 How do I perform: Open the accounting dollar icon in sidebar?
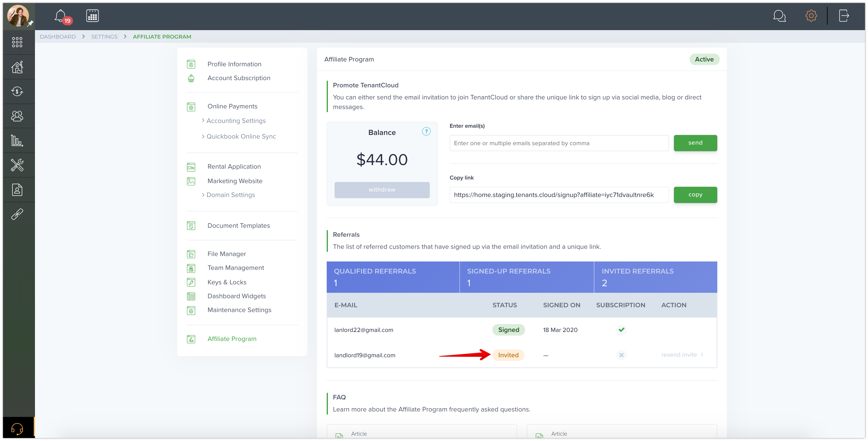pos(17,91)
